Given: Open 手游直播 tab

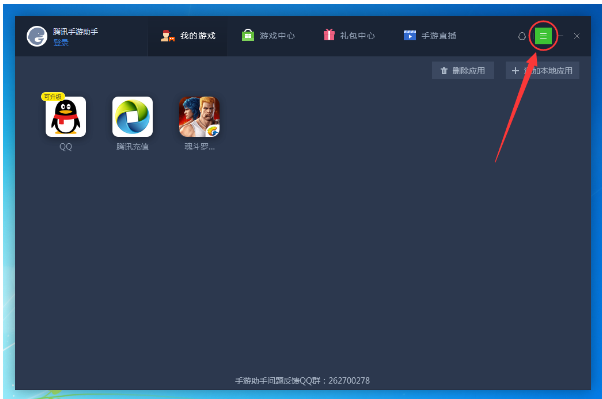Looking at the screenshot, I should pos(430,36).
